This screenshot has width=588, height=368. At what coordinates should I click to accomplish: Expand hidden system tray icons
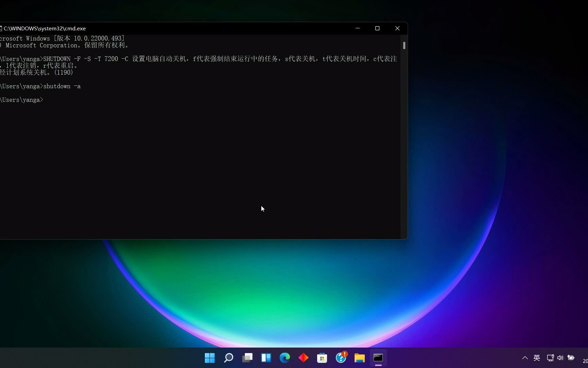[525, 358]
